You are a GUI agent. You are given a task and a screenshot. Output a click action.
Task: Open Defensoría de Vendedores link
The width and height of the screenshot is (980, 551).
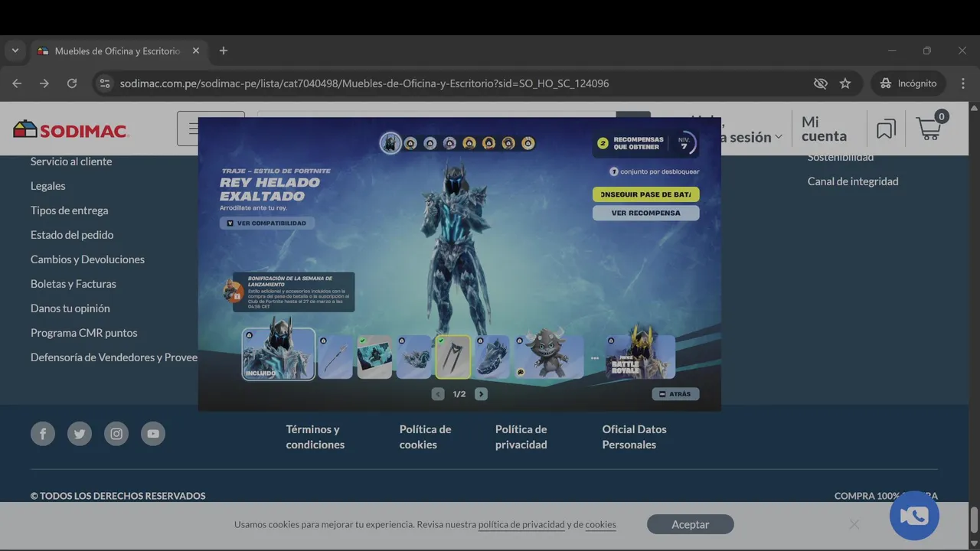[114, 357]
